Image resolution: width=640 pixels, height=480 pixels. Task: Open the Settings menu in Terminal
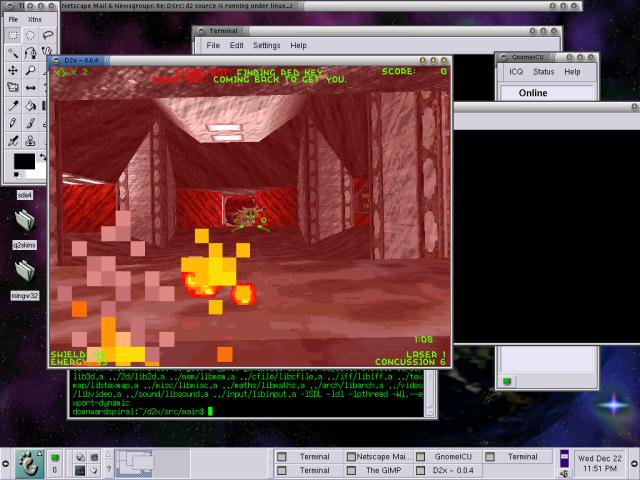point(266,45)
